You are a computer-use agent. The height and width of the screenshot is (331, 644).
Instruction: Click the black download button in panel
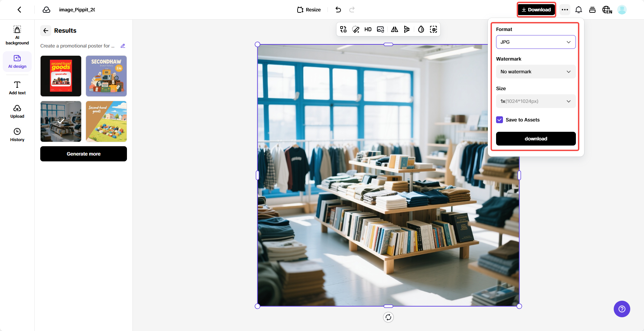(536, 139)
